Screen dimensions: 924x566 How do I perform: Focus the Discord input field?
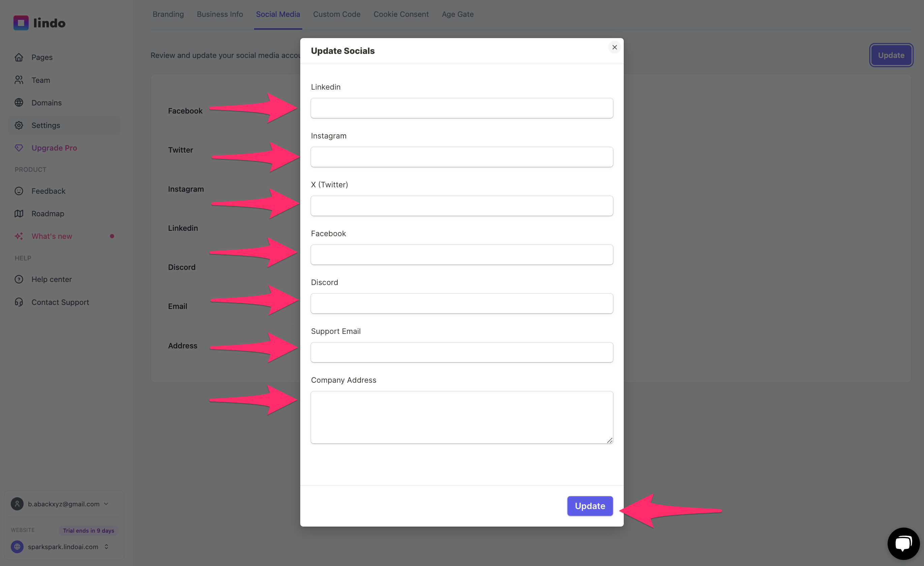pyautogui.click(x=462, y=303)
